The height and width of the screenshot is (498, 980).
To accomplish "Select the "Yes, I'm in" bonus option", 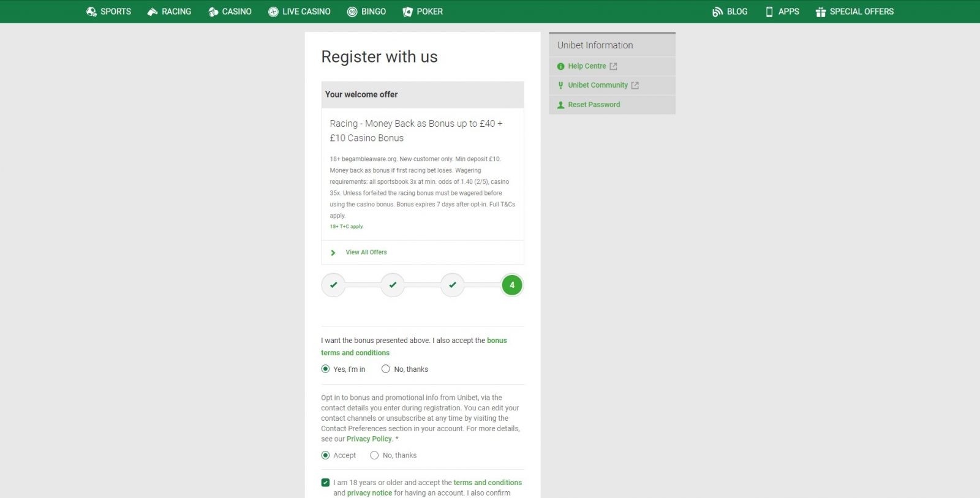I will point(325,369).
